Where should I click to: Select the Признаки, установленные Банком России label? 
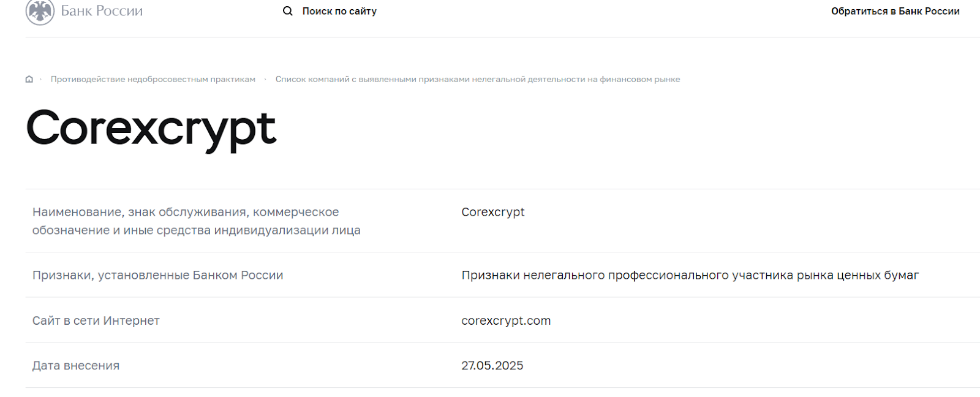tap(158, 275)
